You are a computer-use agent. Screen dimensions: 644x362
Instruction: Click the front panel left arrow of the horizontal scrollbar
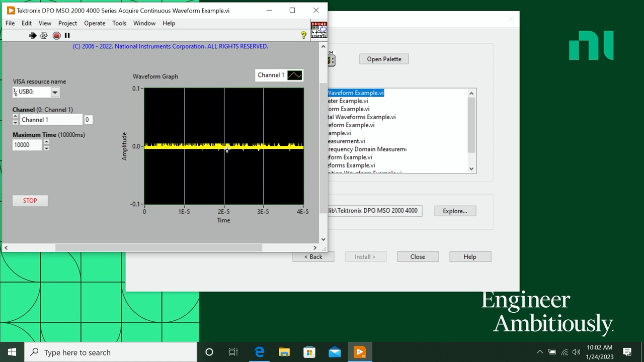(6, 247)
